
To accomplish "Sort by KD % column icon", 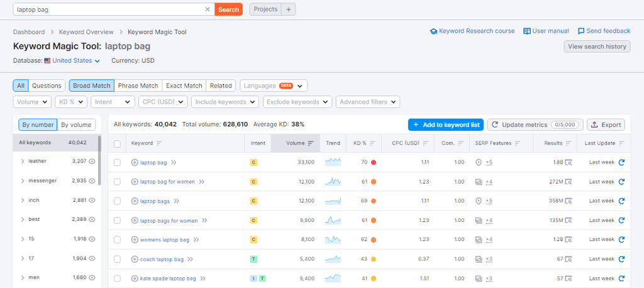I will pos(372,143).
